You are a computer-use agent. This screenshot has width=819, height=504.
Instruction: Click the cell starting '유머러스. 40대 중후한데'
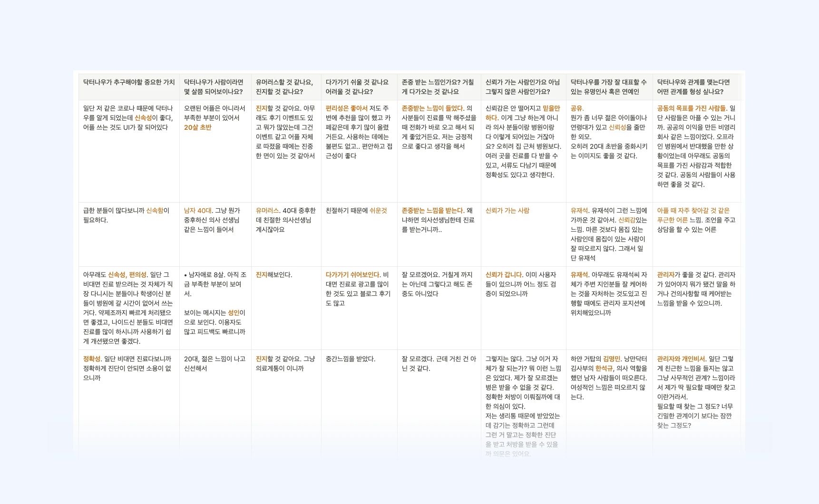point(286,234)
